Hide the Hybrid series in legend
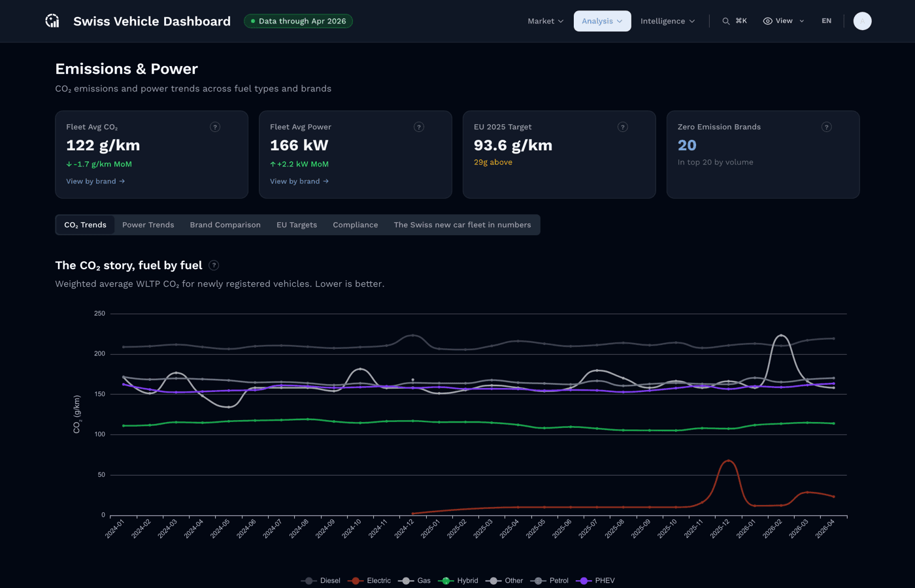Screen dimensions: 915x588 coord(458,581)
